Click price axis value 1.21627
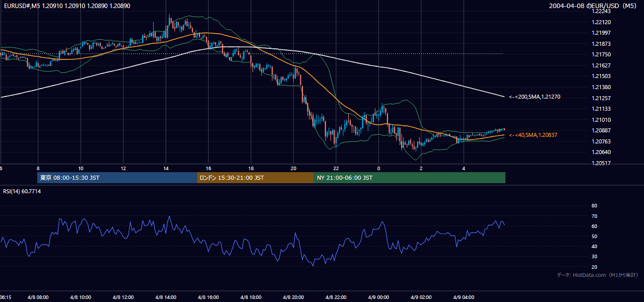The image size is (644, 302). click(601, 65)
